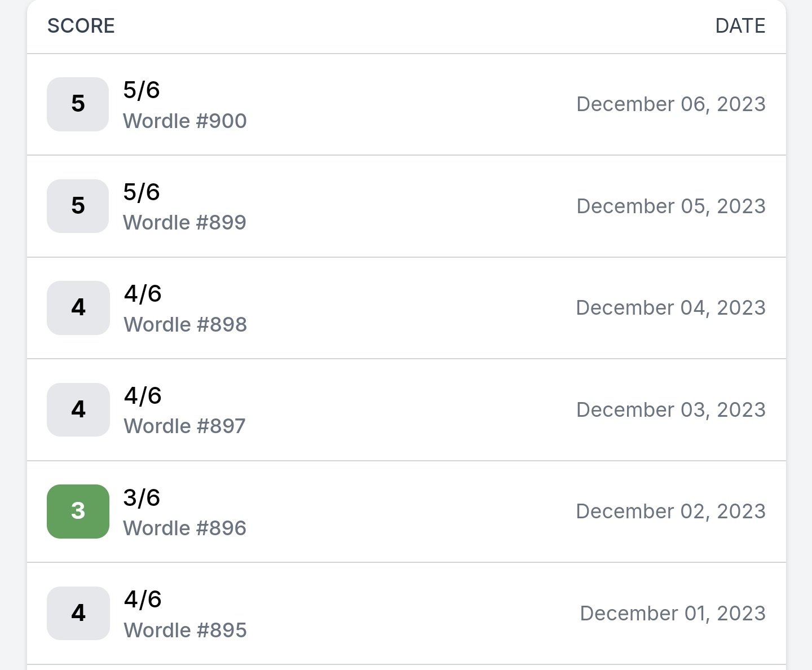Click the score badge for Wordle #899

tap(78, 206)
